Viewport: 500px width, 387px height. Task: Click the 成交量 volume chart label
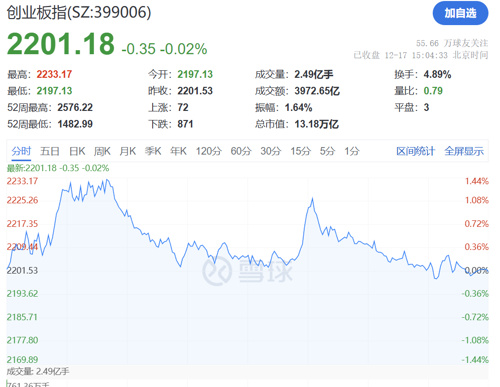[38, 371]
